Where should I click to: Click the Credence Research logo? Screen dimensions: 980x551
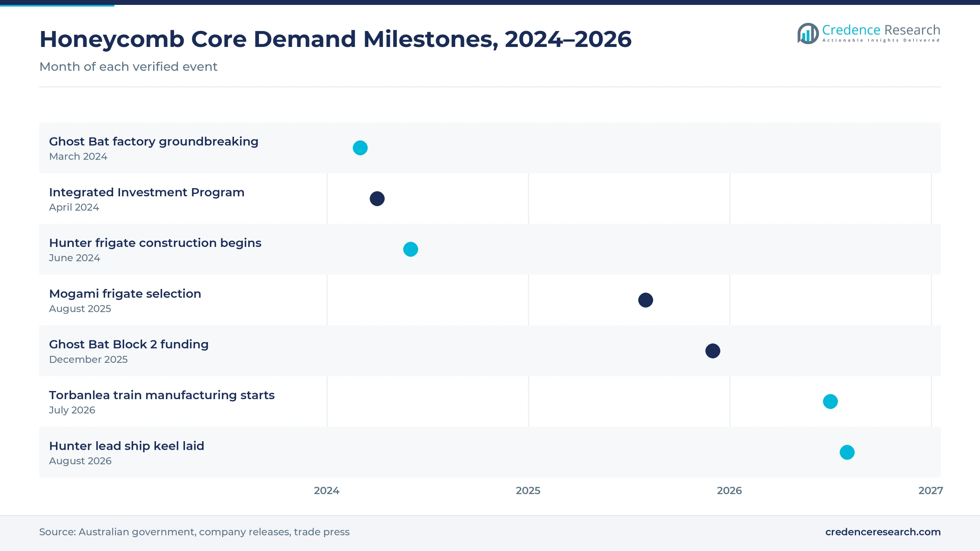pos(869,33)
